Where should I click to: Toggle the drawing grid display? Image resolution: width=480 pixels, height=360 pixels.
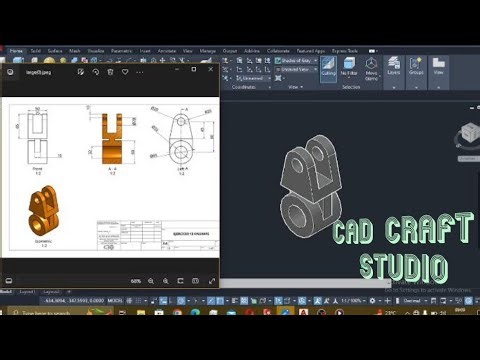click(129, 301)
